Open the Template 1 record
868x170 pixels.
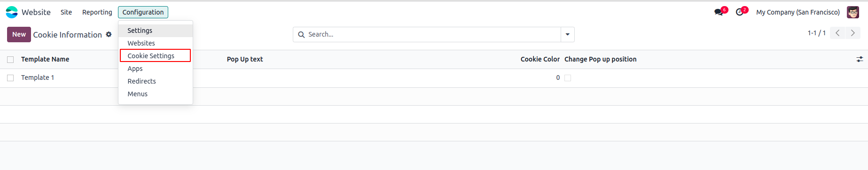[x=38, y=77]
